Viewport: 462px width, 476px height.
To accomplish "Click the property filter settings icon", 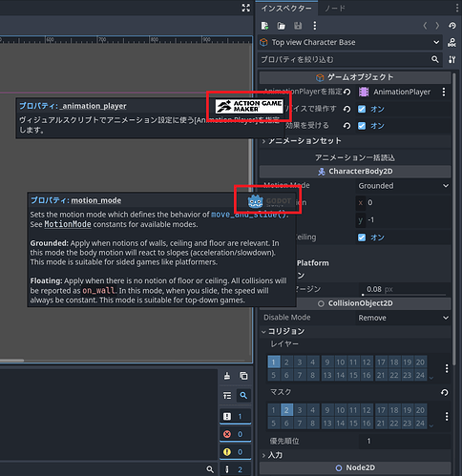I will 452,59.
